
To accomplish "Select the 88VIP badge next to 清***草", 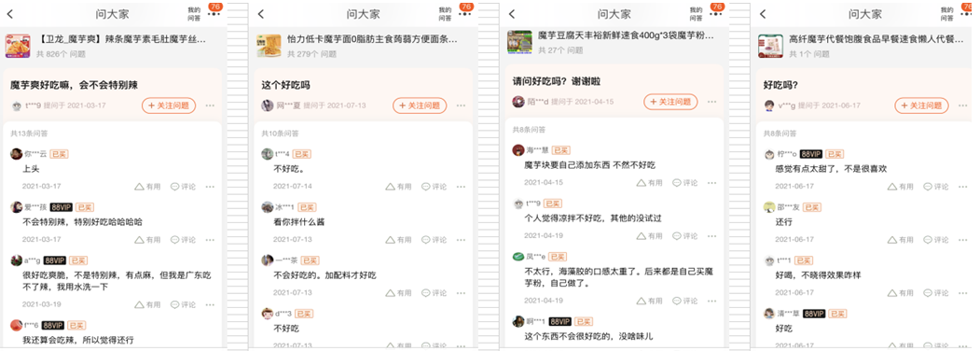I will click(x=813, y=314).
